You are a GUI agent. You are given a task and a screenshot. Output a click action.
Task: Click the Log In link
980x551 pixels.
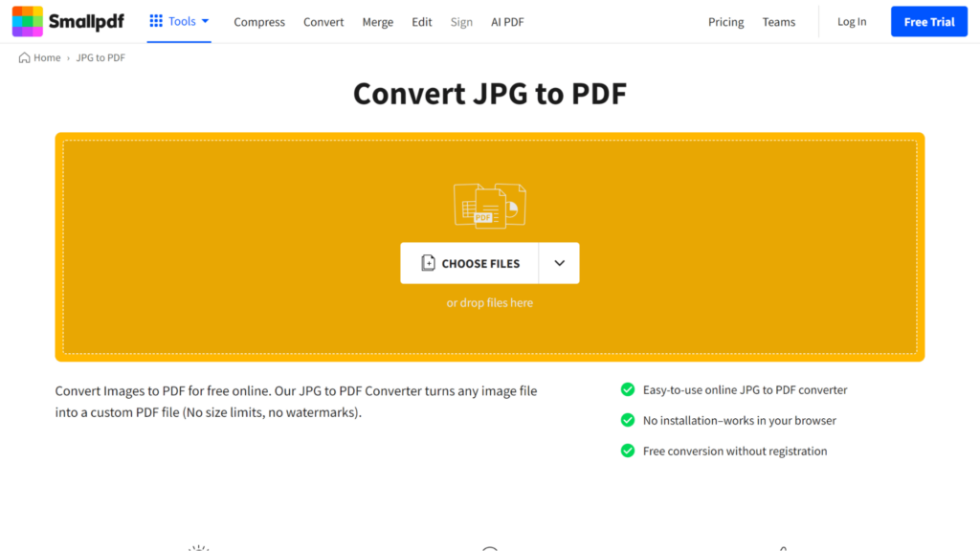852,22
